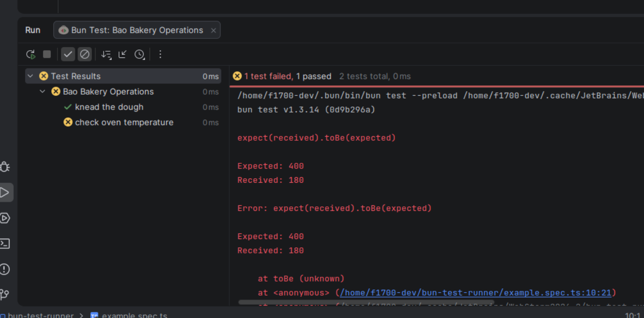Collapse the Bao Bakery Operations suite
Image resolution: width=644 pixels, height=318 pixels.
(x=43, y=92)
